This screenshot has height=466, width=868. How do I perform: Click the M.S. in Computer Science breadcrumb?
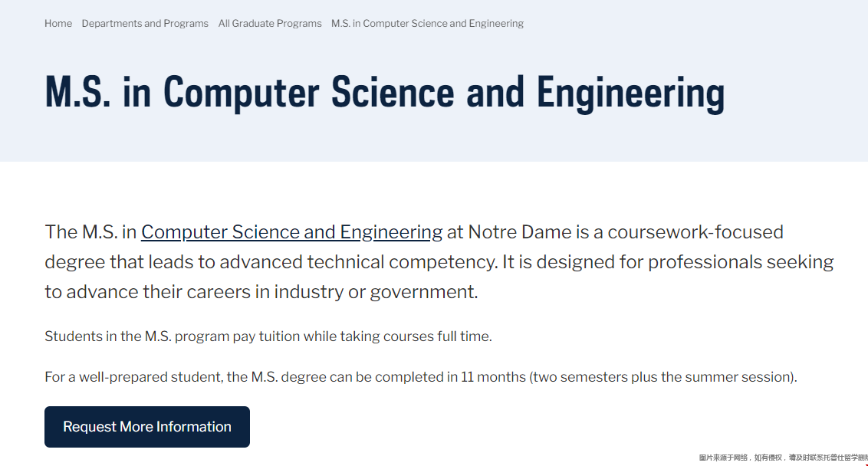[x=427, y=23]
